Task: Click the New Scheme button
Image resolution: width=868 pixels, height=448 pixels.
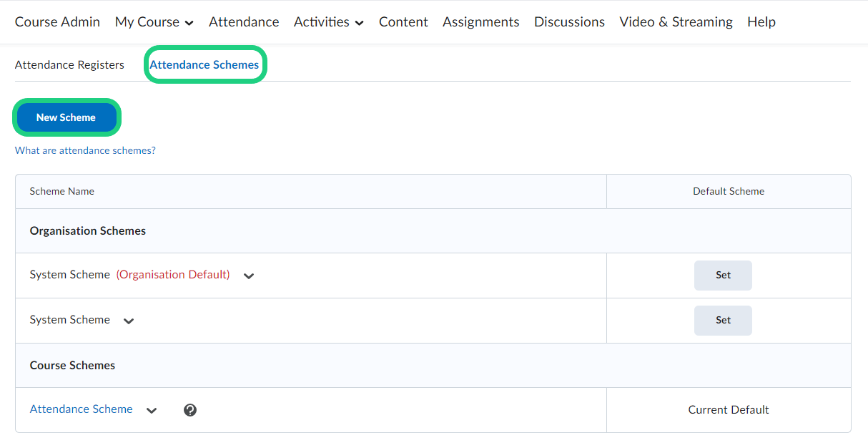Action: (x=66, y=117)
